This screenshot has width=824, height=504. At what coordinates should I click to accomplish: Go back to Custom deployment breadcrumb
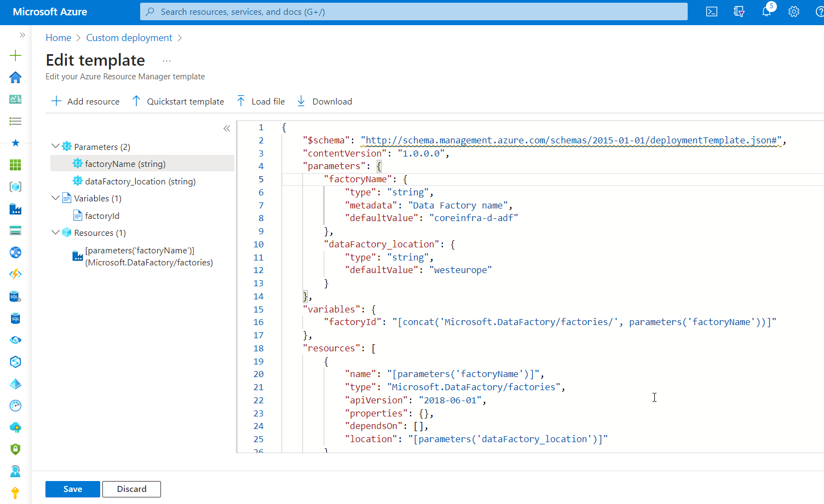tap(129, 38)
